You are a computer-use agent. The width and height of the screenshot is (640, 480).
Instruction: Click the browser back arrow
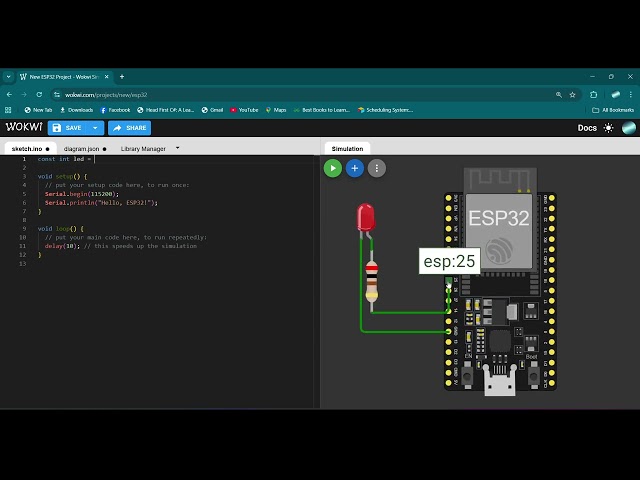[9, 94]
